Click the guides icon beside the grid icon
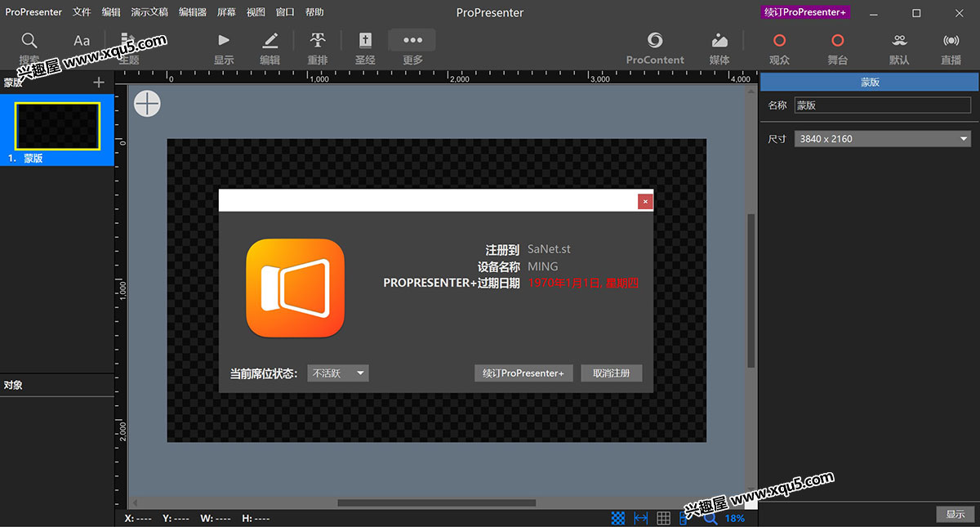The image size is (980, 527). tap(684, 518)
